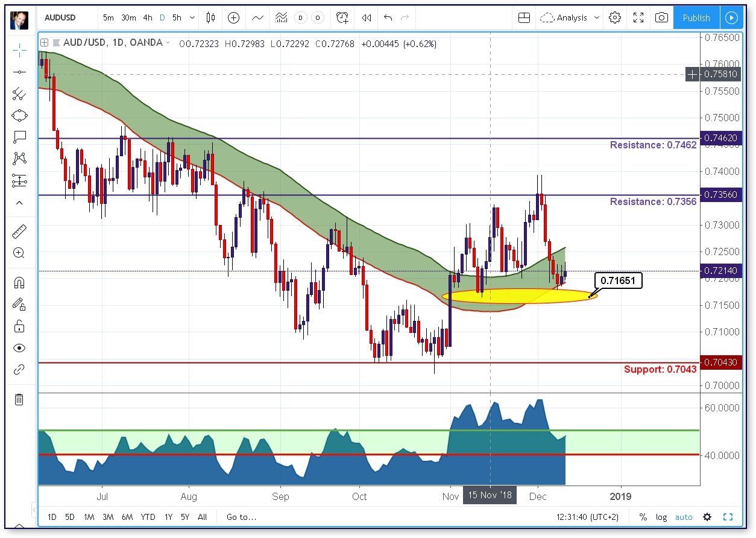Undo the last chart action
Viewport: 756px width, 538px height.
[x=388, y=17]
